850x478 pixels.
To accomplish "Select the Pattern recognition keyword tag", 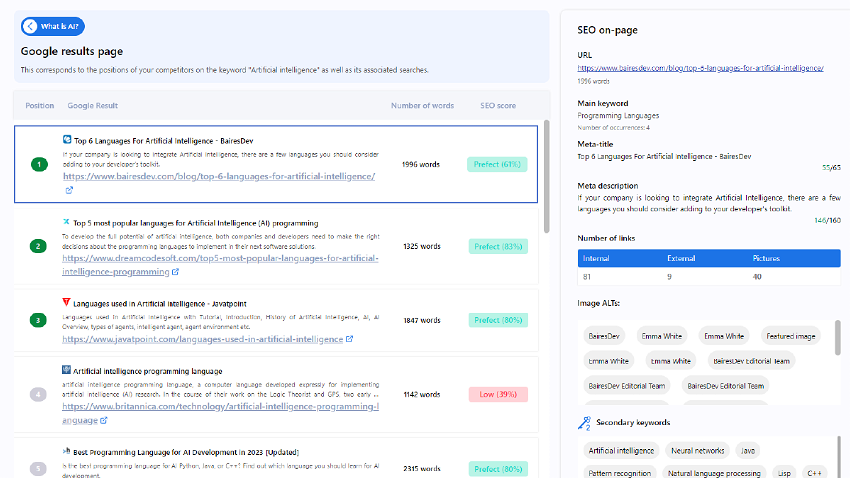I will tap(620, 473).
